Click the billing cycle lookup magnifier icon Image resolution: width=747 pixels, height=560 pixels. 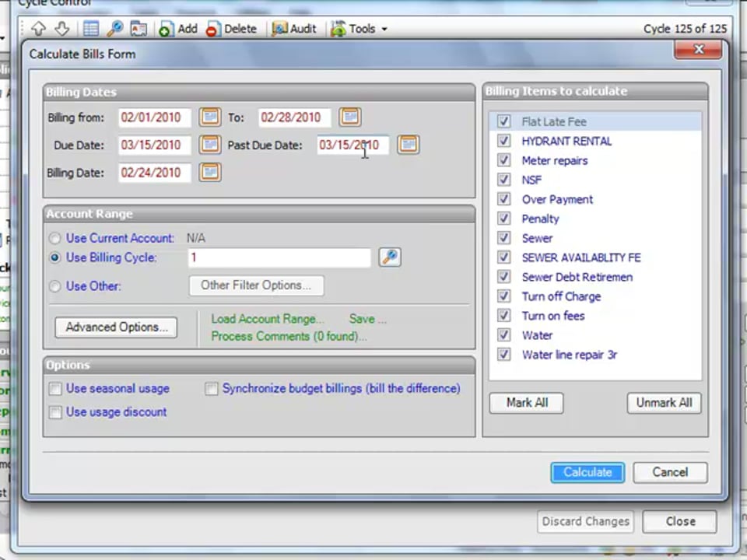tap(390, 257)
